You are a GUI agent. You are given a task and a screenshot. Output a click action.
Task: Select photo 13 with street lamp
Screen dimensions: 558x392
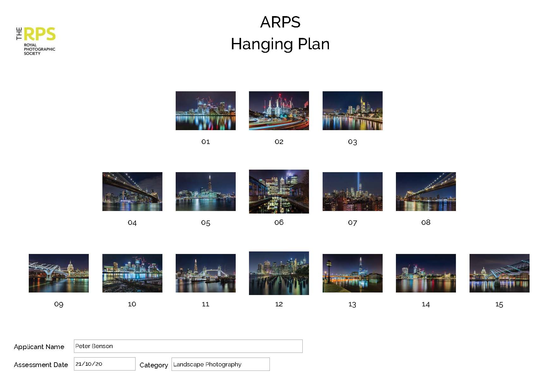[352, 273]
